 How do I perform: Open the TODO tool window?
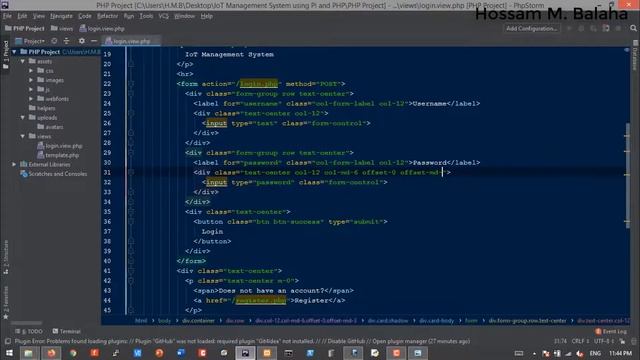click(x=29, y=331)
